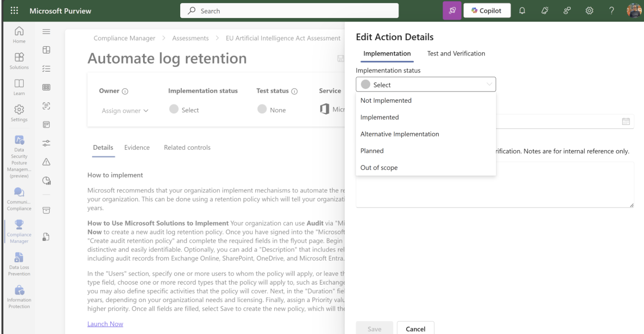Choose Planned status option

pos(426,151)
